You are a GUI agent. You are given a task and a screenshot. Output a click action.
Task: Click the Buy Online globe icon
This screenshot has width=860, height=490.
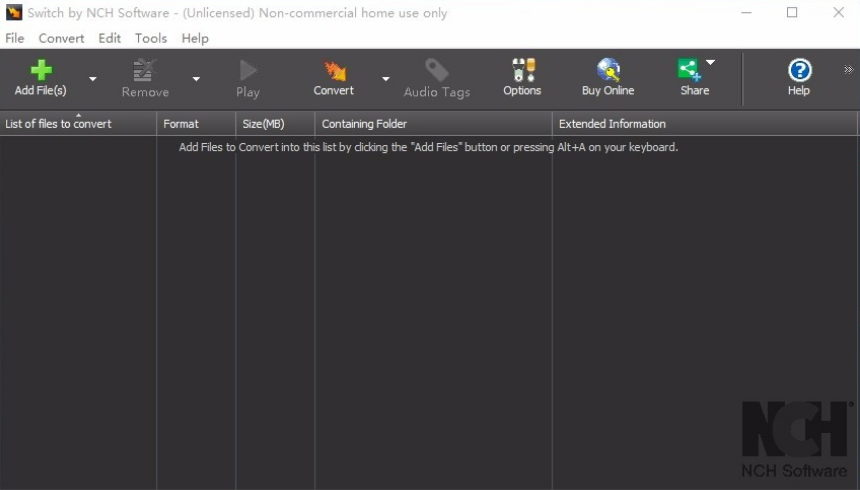608,70
